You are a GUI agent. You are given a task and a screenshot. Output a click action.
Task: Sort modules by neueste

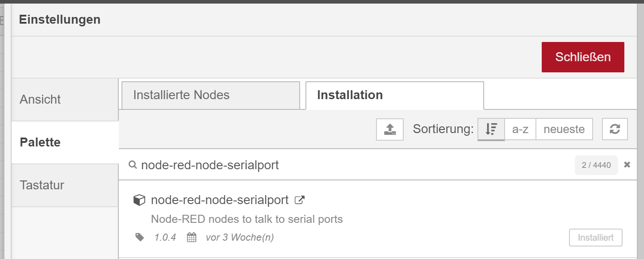[564, 129]
